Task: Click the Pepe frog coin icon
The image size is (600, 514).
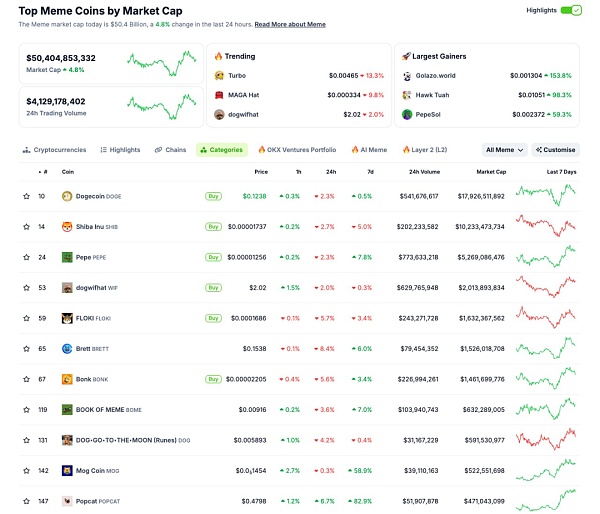Action: point(67,257)
